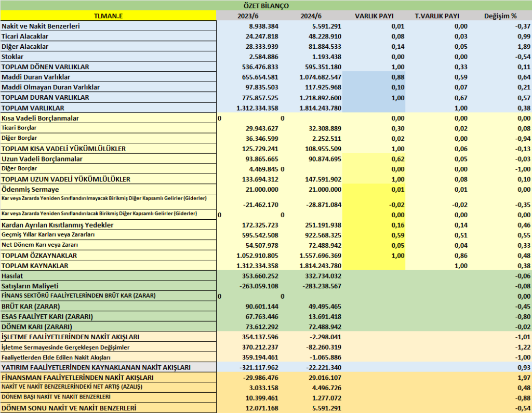Select the VARLIK PAYI column header
Screen dimensions: 532x413
click(374, 16)
